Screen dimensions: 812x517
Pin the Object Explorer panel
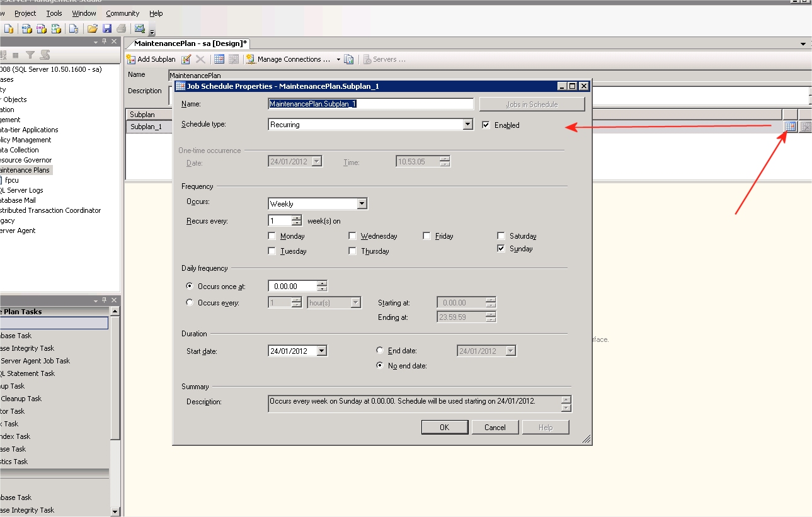pos(105,42)
